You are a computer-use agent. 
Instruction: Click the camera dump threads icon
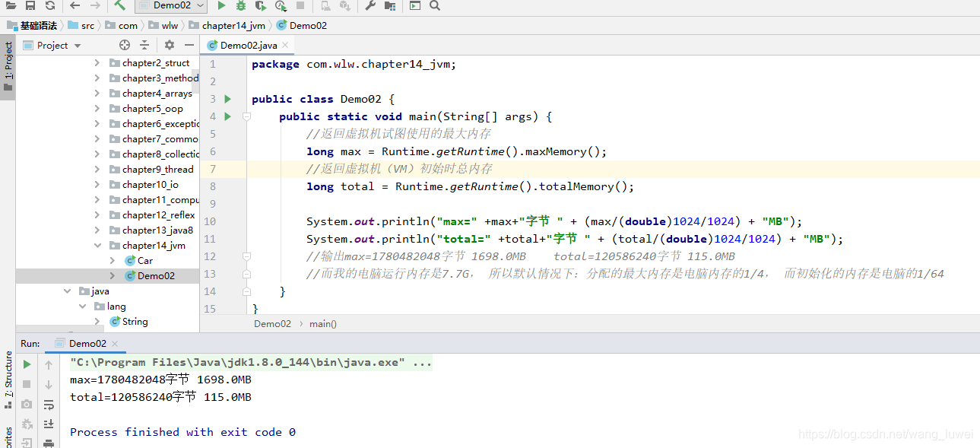(x=27, y=404)
